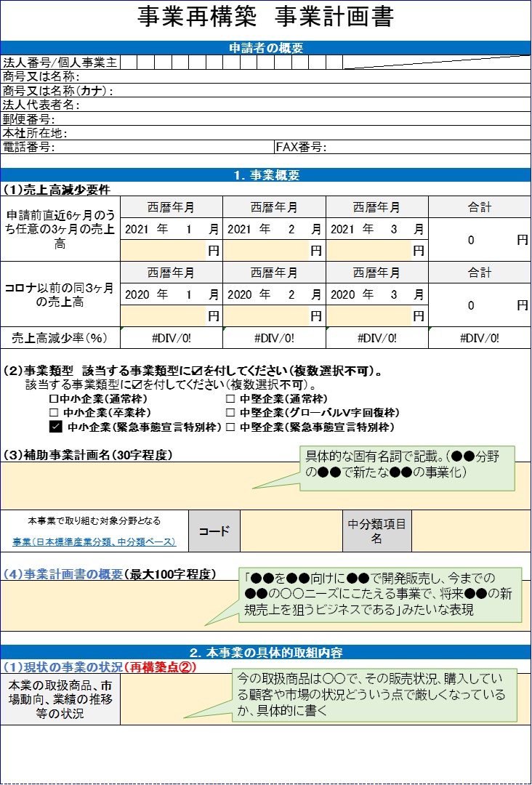Screen dimensions: 532x785
Task: Select the 申請前直近6ヶ月のうち任意の3ヶ月の売上高 label
Action: pyautogui.click(x=60, y=229)
